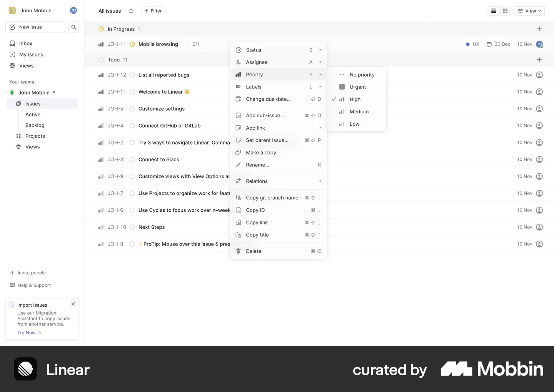Click Invite people
554x392 pixels.
pyautogui.click(x=28, y=273)
